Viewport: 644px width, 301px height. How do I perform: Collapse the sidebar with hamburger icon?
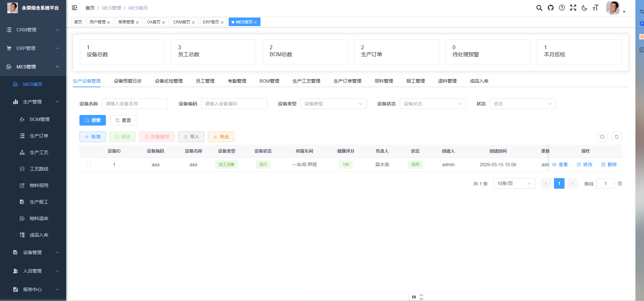[74, 8]
